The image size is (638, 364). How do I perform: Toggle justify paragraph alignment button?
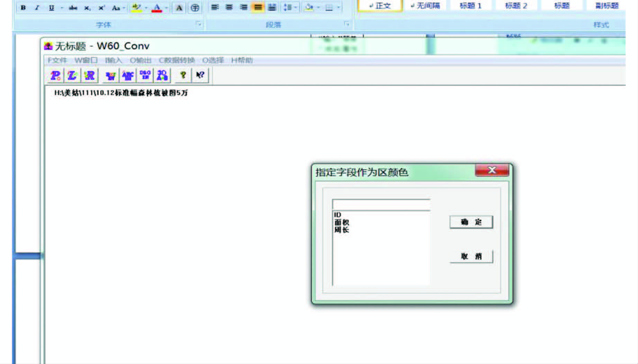tap(258, 7)
